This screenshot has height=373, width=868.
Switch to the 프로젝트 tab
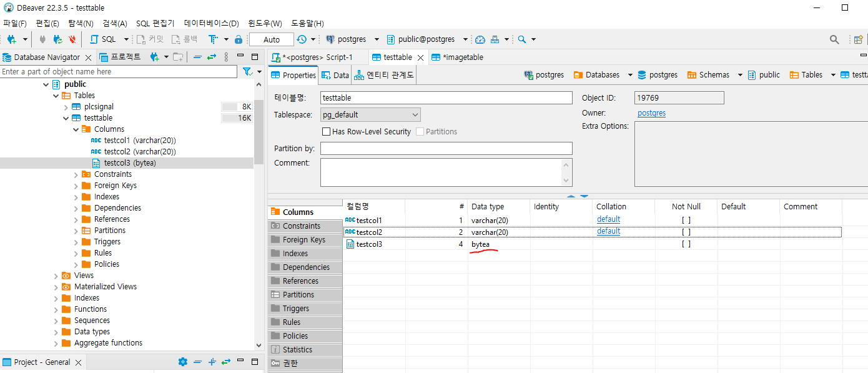point(121,57)
